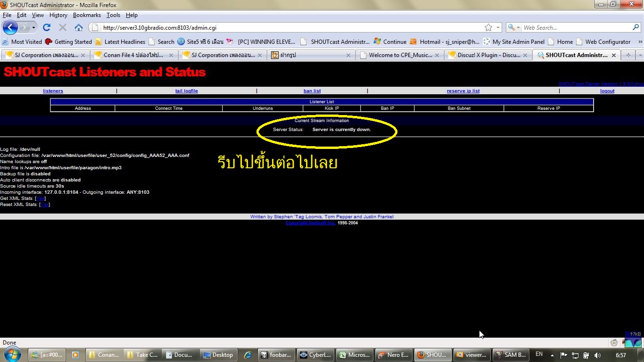The width and height of the screenshot is (644, 362).
Task: Open the search engine selector dropdown
Action: point(513,27)
